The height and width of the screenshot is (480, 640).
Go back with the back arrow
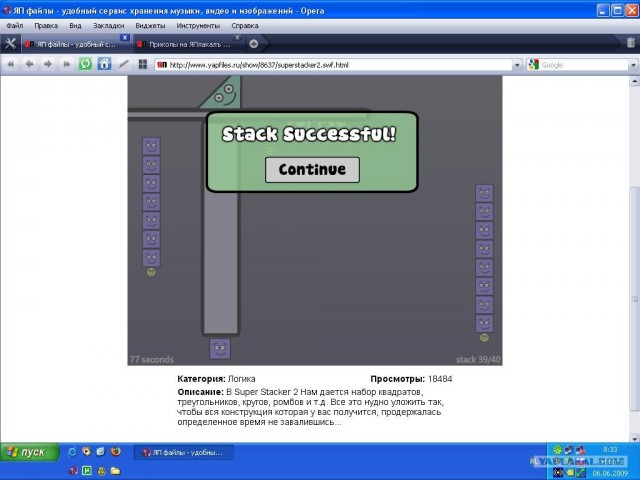[29, 64]
